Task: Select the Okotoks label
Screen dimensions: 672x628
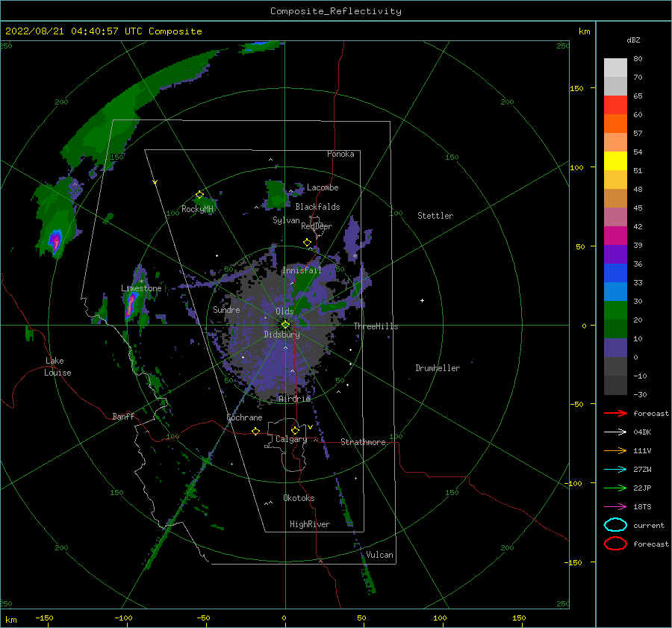Action: (299, 498)
